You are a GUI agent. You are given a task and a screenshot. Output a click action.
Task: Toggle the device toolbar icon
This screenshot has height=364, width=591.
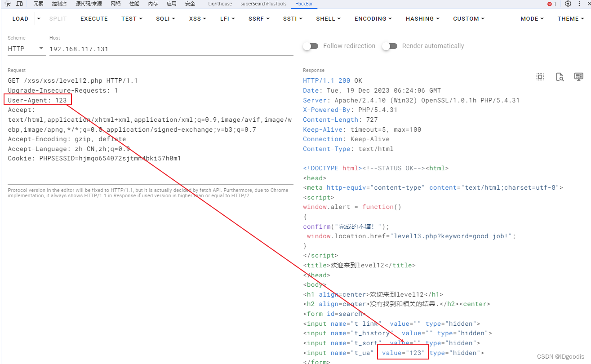[19, 4]
